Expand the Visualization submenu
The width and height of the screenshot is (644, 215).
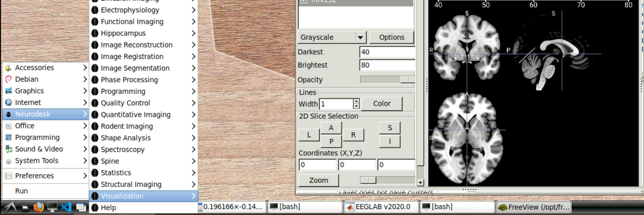coord(143,196)
